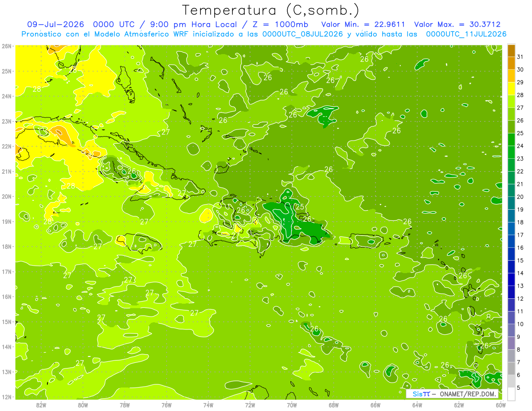
Task: Click the date text '09-Jul-2026'
Action: [x=55, y=24]
